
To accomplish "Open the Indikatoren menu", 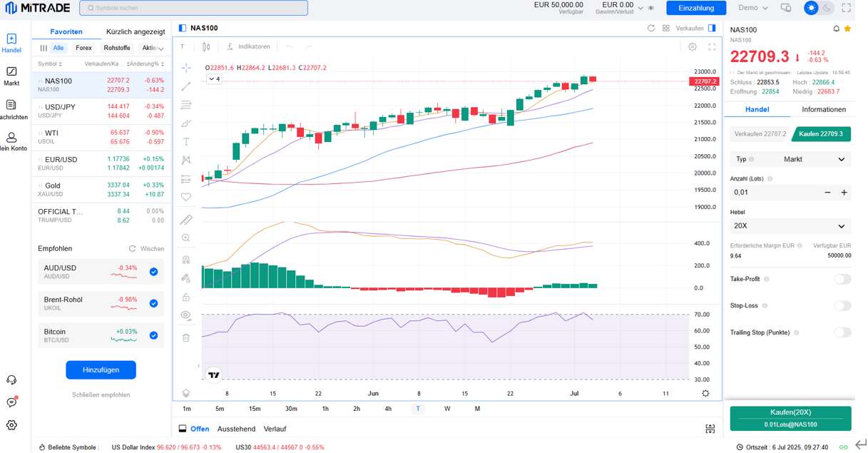I will (249, 46).
